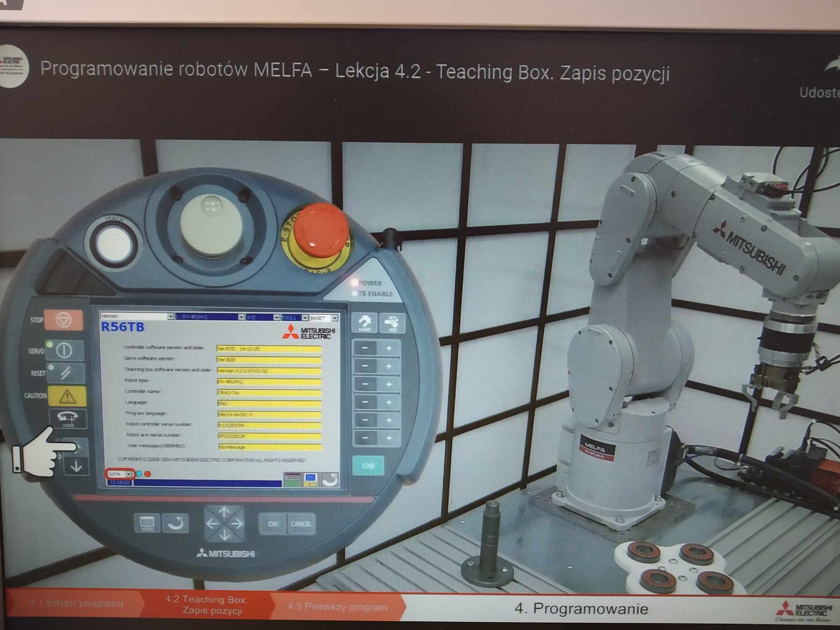Click the Language field showing ENG
This screenshot has height=630, width=840.
coord(269,403)
